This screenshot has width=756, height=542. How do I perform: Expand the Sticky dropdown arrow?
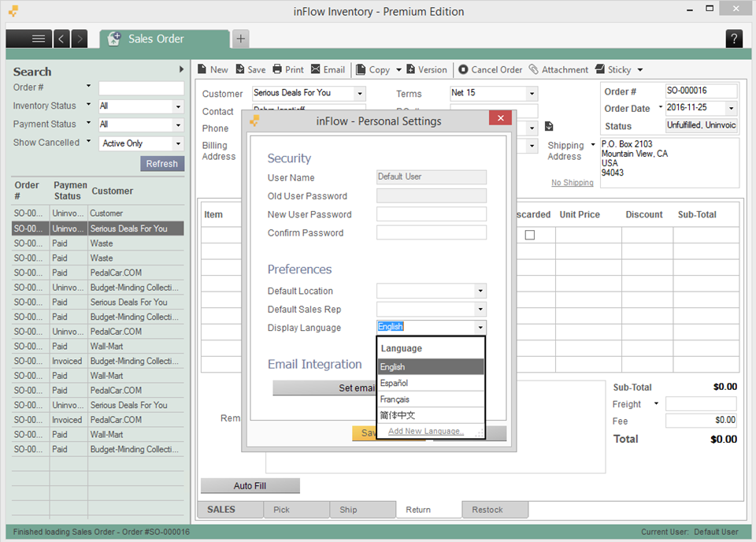coord(640,70)
